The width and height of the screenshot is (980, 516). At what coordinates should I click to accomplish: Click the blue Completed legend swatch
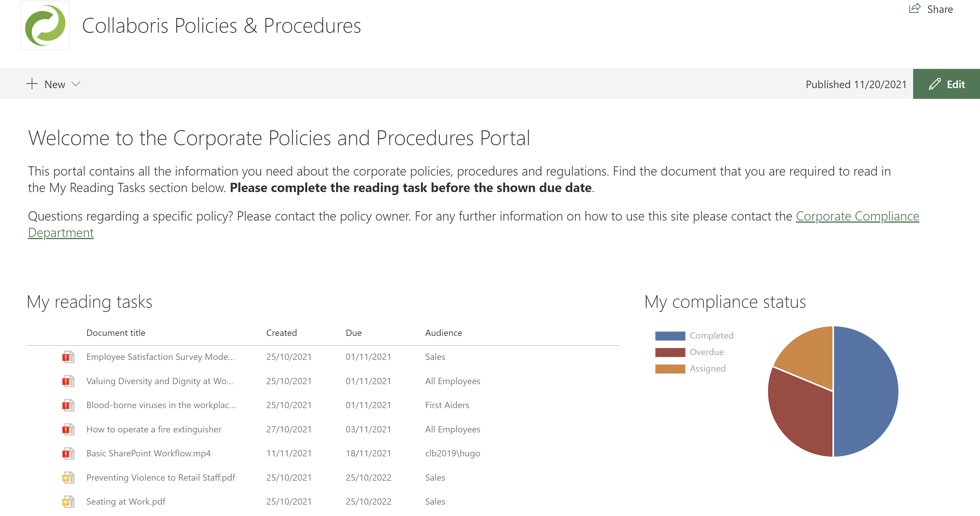pos(670,335)
